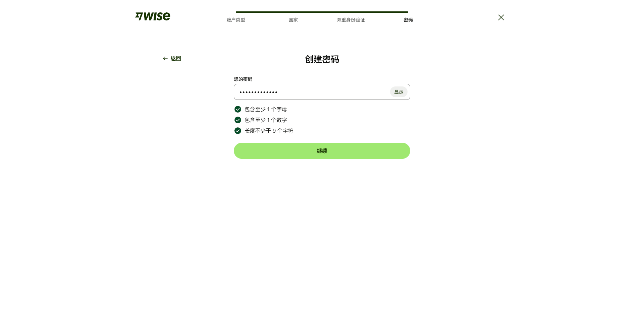Click the back arrow icon beside 返回
The image size is (644, 321).
click(x=165, y=58)
